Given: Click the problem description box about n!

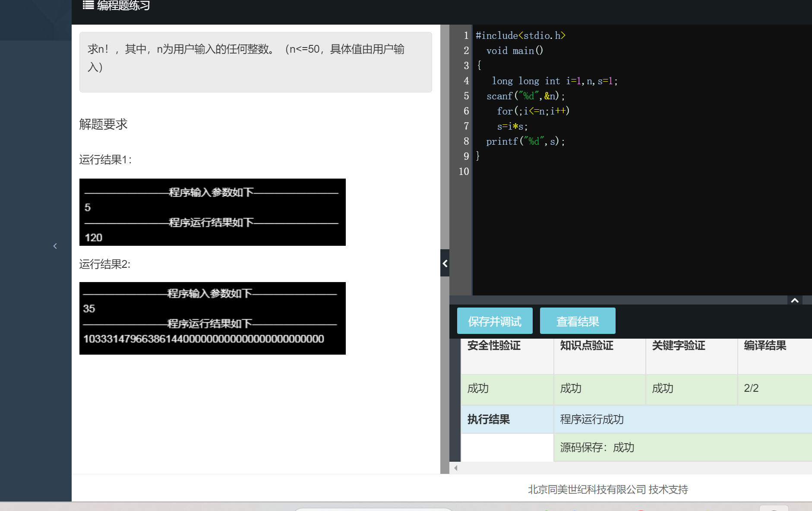Looking at the screenshot, I should pos(256,62).
